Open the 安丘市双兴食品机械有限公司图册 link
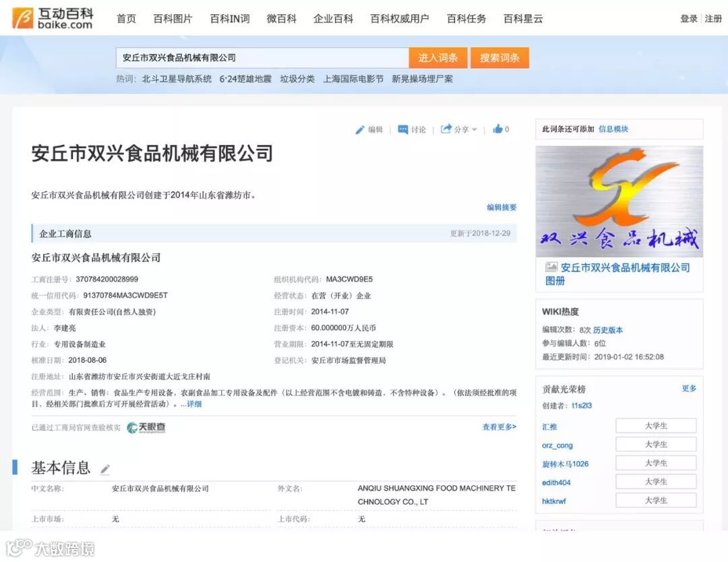728x562 pixels. point(617,274)
